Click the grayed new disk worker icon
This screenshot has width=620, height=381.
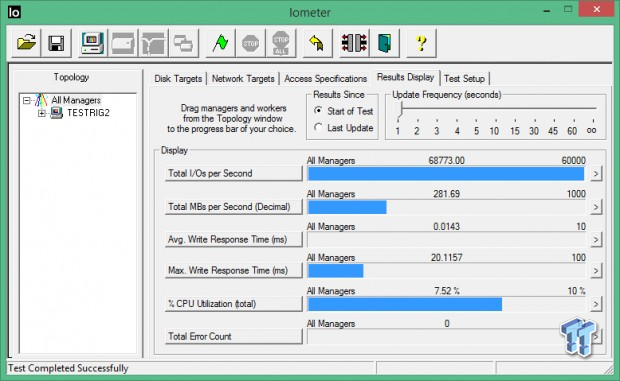tap(123, 43)
